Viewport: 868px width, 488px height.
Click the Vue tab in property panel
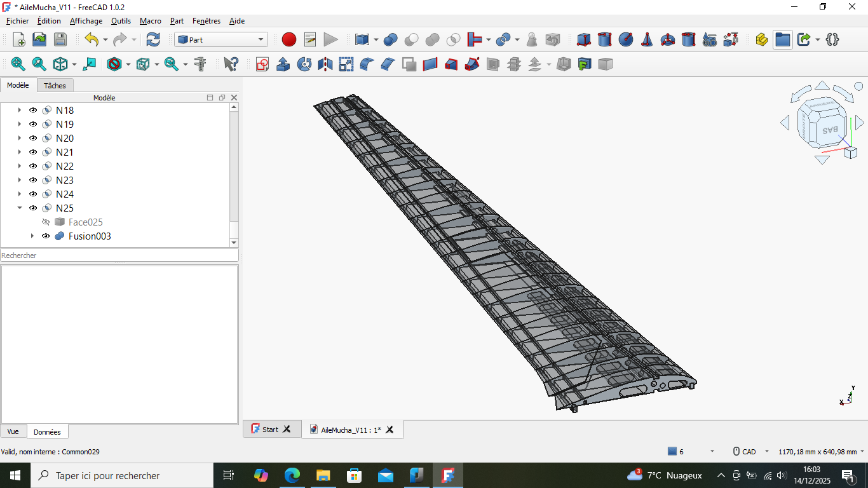13,431
